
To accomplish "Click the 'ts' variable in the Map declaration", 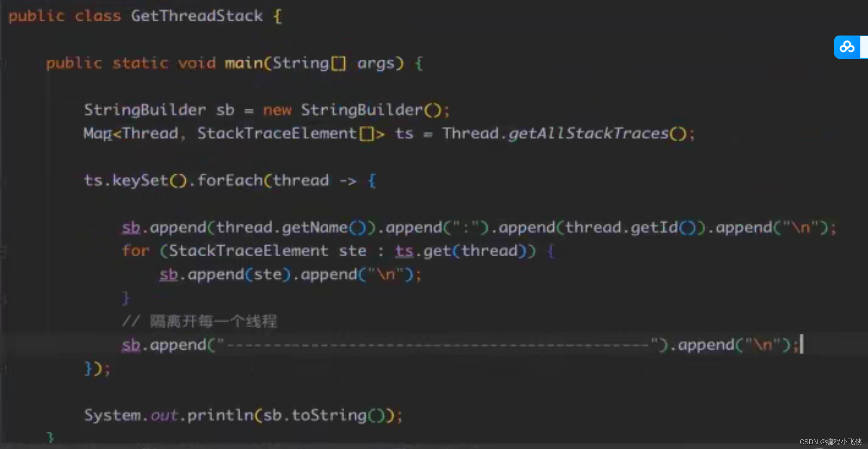I will tap(404, 134).
